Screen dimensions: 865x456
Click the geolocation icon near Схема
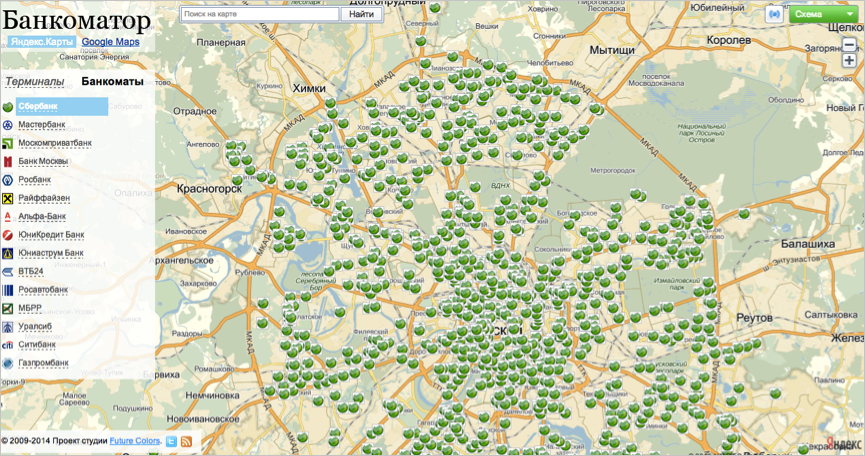[x=774, y=14]
